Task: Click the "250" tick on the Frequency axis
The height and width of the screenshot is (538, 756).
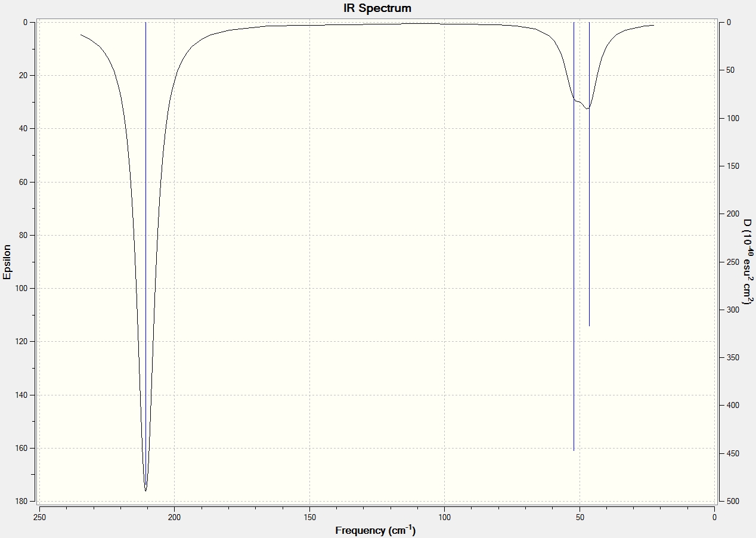Action: click(39, 517)
